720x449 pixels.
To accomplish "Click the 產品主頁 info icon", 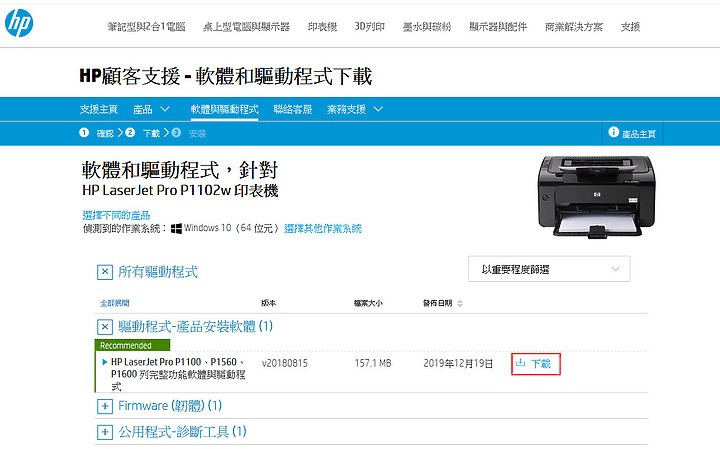I will (x=613, y=132).
